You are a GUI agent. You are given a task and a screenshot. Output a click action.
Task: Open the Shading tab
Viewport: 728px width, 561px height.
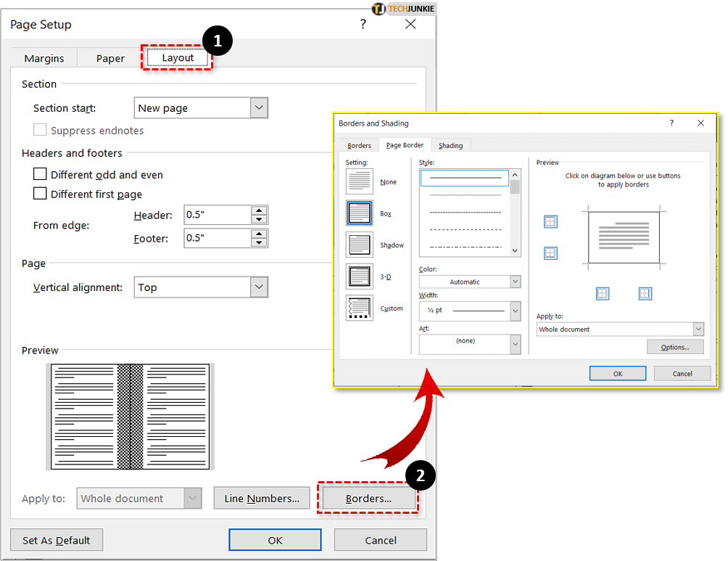(450, 145)
